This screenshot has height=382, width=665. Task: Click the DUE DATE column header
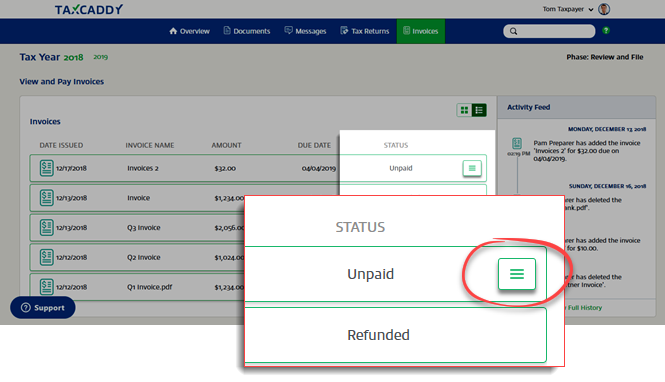pos(314,145)
